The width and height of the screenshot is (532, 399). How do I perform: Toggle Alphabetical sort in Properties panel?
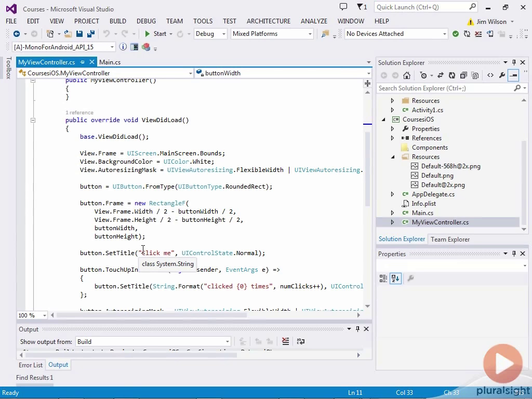(x=395, y=278)
